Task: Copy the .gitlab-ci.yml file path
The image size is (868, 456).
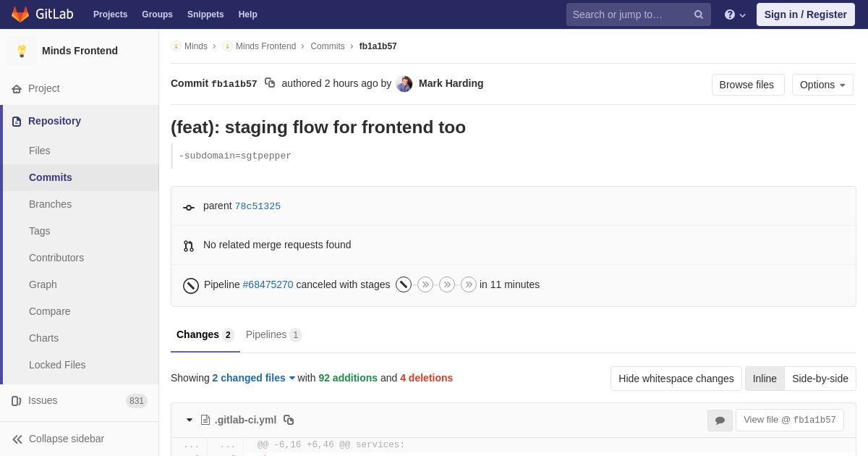Action: [289, 420]
